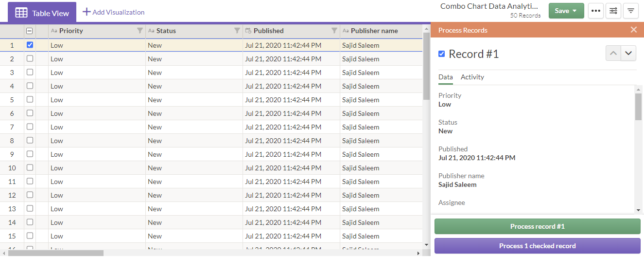Viewport: 644px width, 257px height.
Task: Click the Assignee field label in panel
Action: tap(452, 202)
